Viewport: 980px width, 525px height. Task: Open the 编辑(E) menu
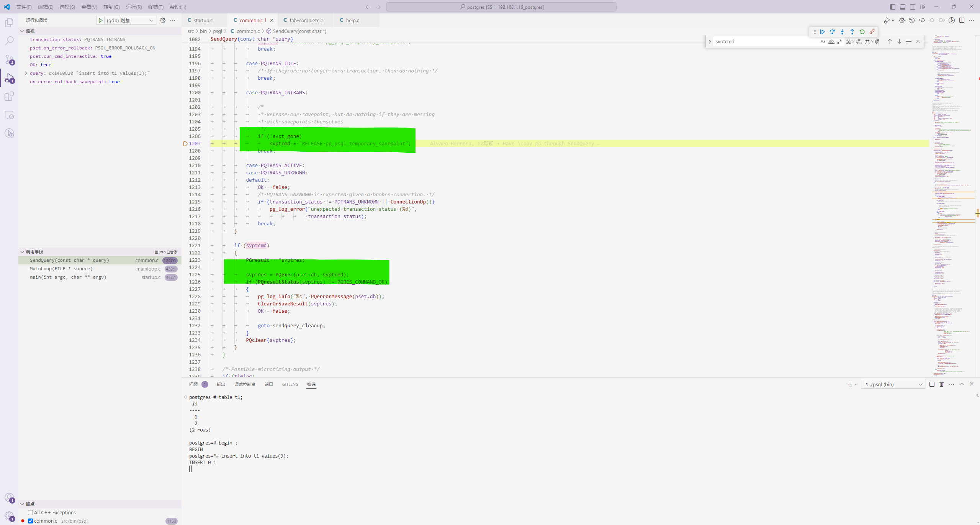[46, 7]
